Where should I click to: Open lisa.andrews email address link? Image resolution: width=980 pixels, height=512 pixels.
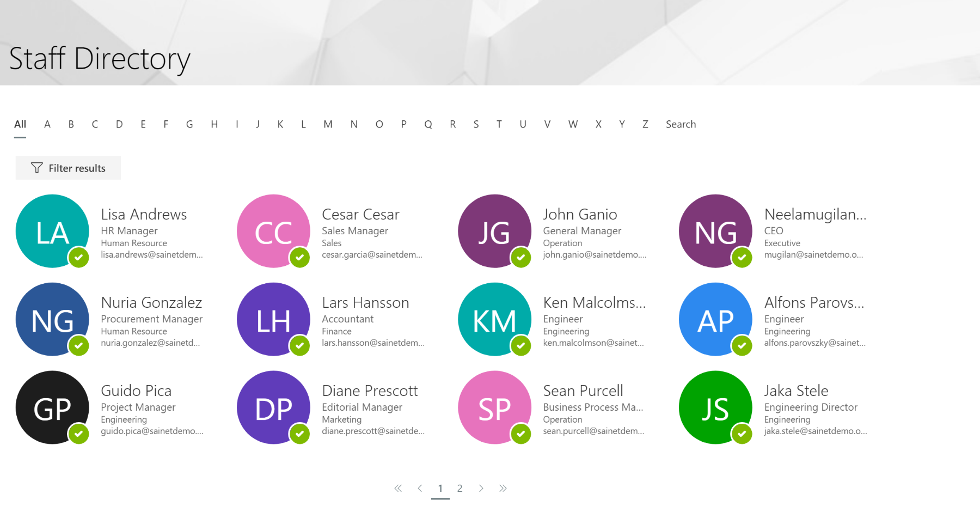151,255
